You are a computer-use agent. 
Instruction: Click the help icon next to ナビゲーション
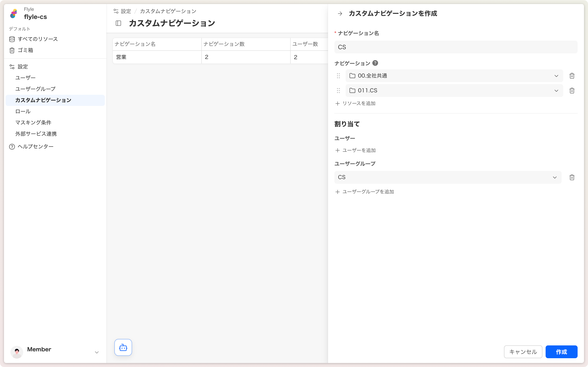point(375,63)
